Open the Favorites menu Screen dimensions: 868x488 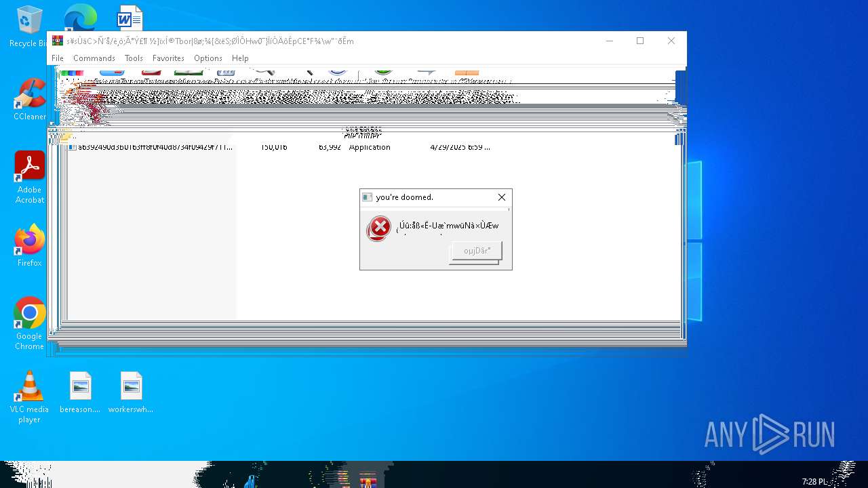pos(168,58)
